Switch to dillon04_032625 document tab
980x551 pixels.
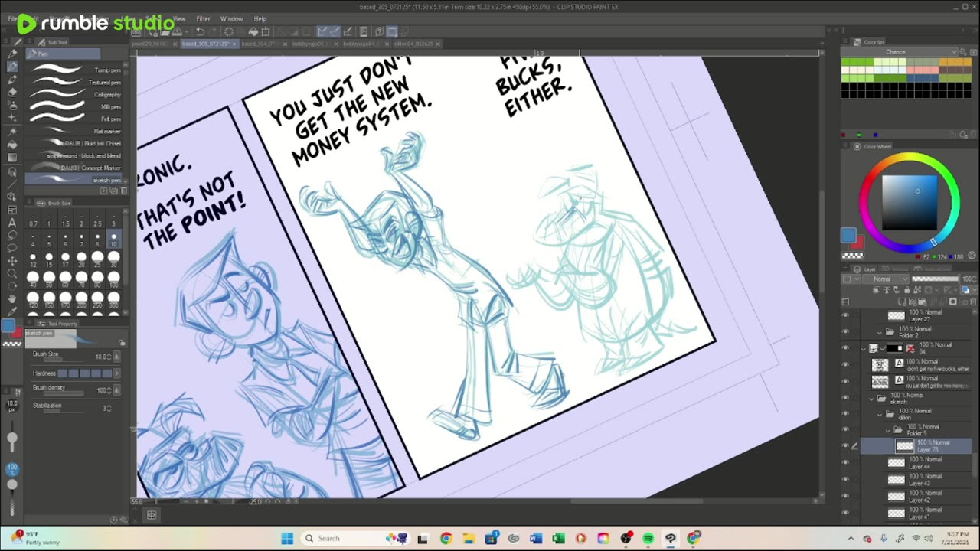pyautogui.click(x=413, y=44)
